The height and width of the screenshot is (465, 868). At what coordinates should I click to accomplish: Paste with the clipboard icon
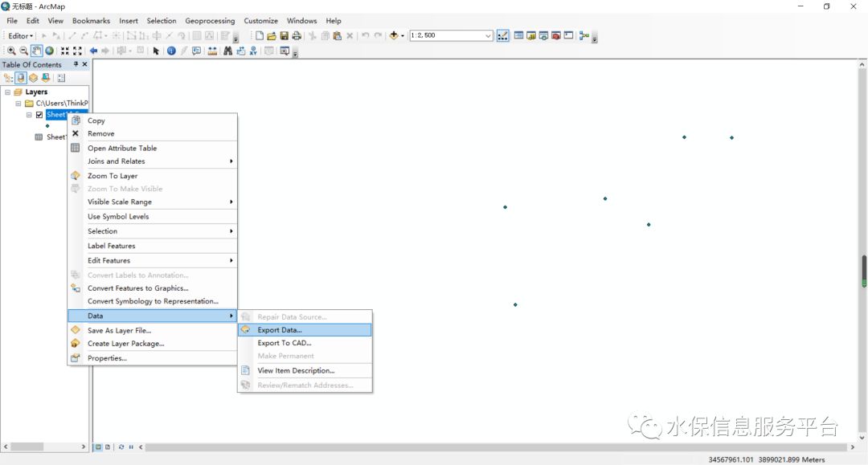pos(337,35)
